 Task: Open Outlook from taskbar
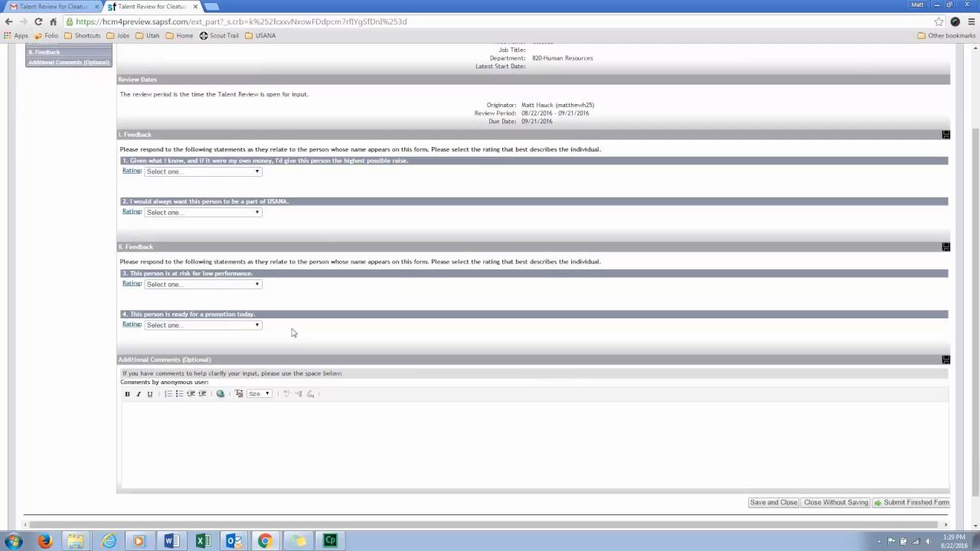point(234,541)
